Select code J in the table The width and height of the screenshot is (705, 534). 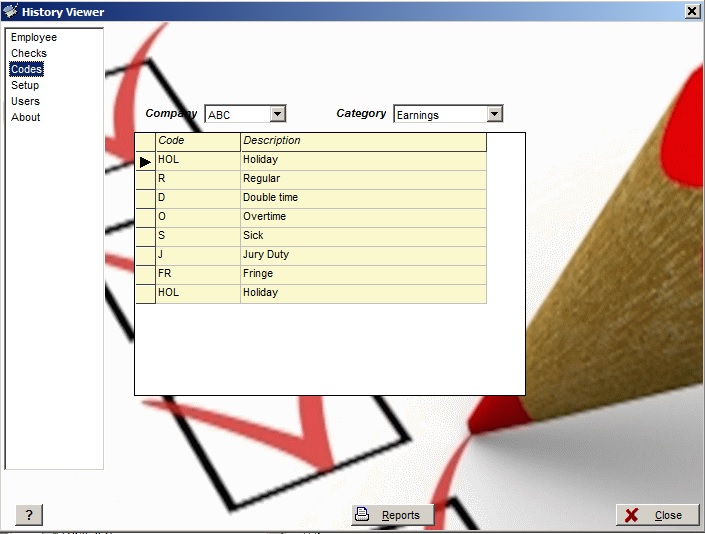click(x=198, y=255)
